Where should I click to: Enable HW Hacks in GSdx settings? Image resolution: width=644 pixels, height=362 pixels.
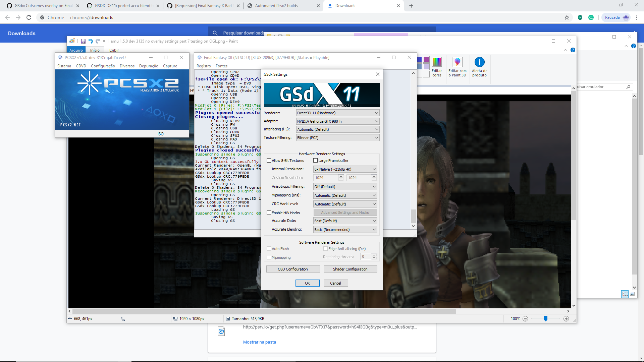coord(269,213)
